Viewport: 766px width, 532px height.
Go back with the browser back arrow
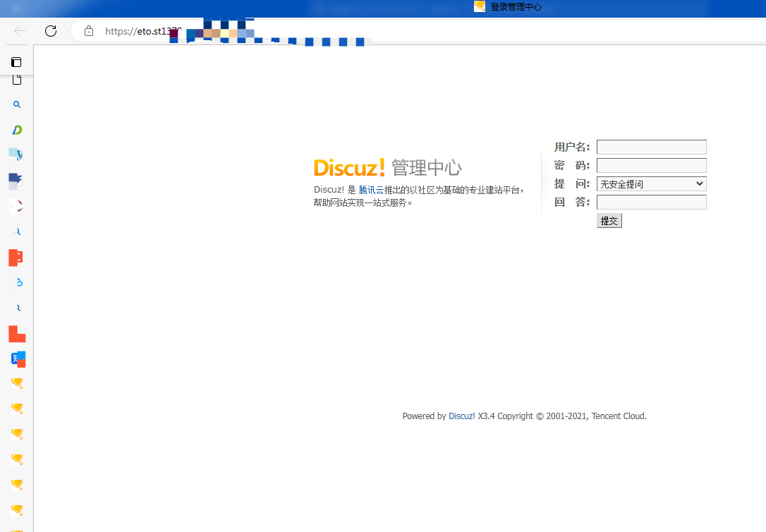pos(20,31)
